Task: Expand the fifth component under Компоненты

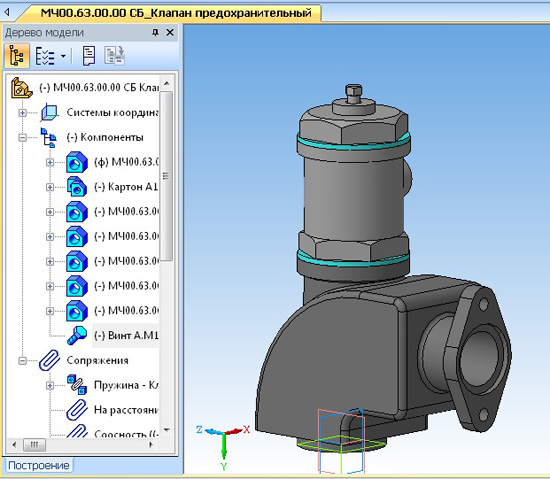Action: pyautogui.click(x=50, y=262)
